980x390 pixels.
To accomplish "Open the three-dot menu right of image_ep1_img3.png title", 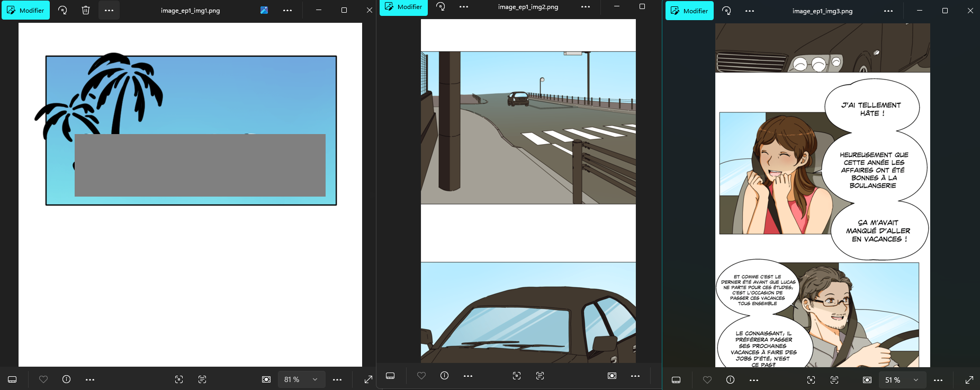I will [888, 11].
